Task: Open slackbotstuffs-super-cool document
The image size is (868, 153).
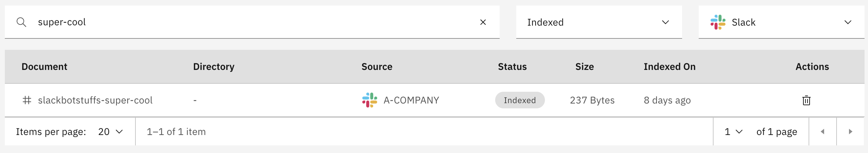Action: coord(95,100)
